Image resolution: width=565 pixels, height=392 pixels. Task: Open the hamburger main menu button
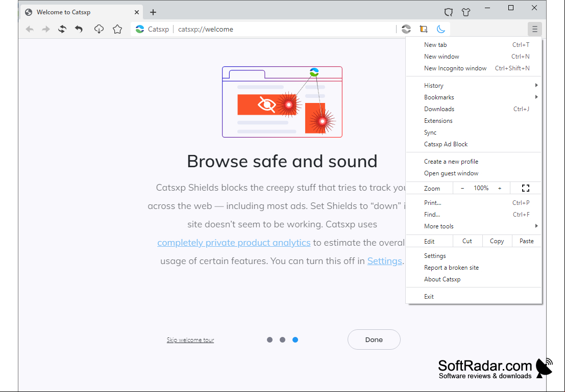tap(535, 29)
